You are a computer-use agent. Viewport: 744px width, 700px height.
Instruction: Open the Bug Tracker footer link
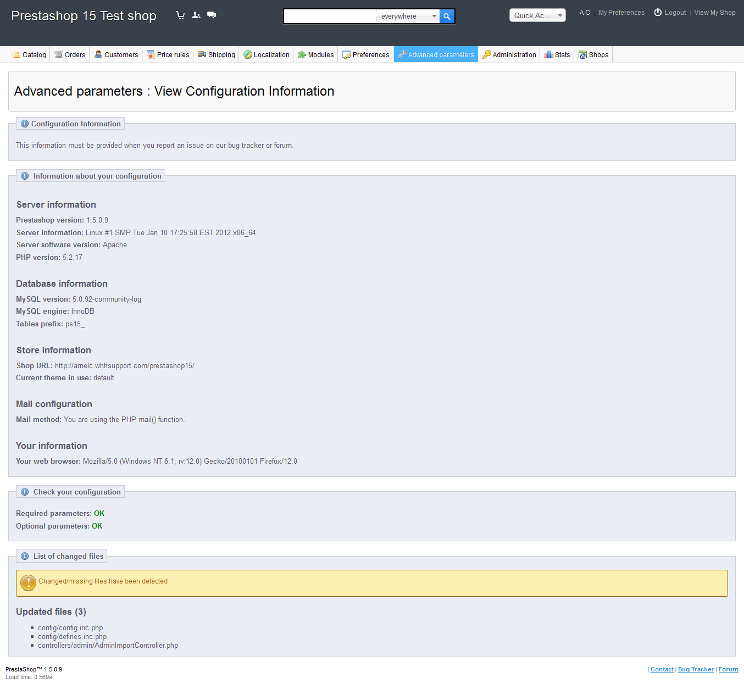pos(696,669)
